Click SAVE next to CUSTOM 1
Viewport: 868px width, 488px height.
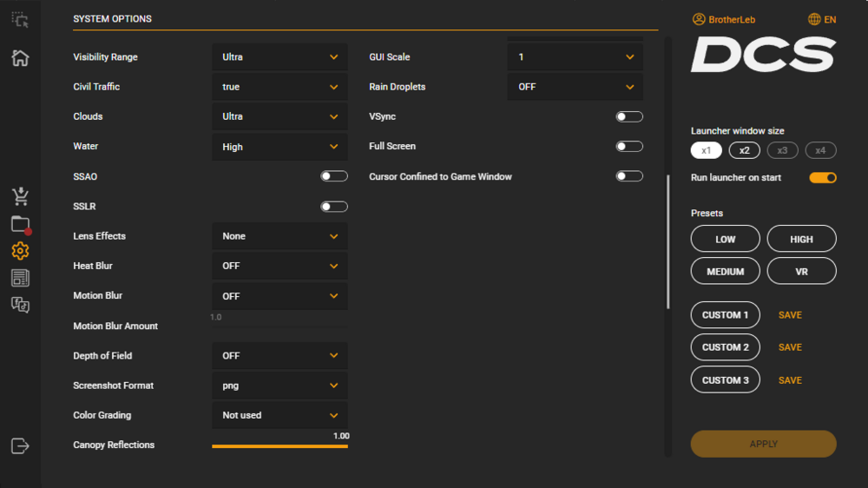pos(790,315)
